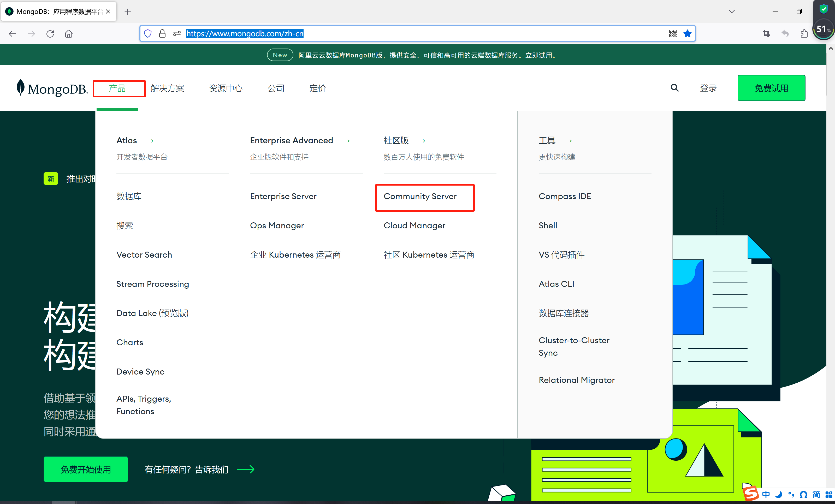Expand the tab list chevron

[x=732, y=11]
